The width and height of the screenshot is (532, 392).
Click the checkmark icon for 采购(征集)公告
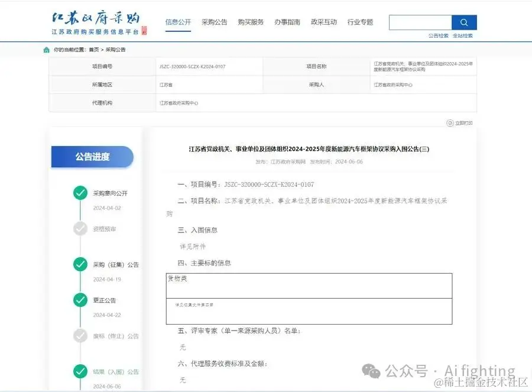[x=80, y=265]
